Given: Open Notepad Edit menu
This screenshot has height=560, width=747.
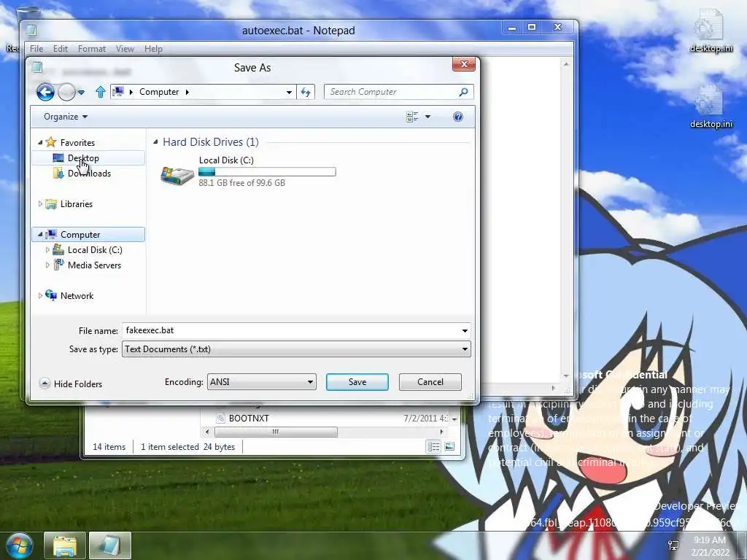Looking at the screenshot, I should click(60, 49).
